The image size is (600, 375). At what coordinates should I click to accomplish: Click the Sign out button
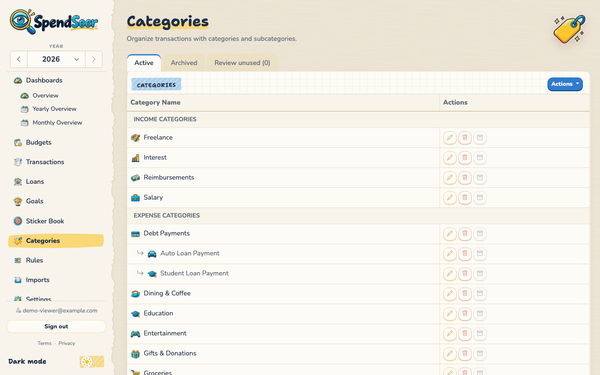[56, 326]
